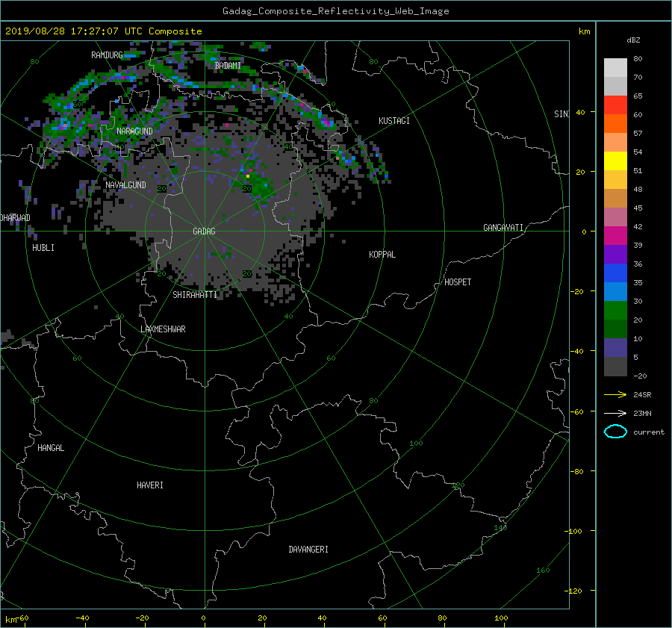Click the royal blue 36 dBZ legend swatch

tap(615, 273)
